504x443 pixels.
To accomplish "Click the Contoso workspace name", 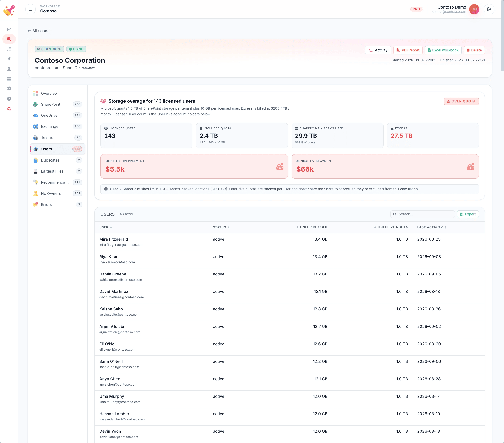I will click(48, 11).
